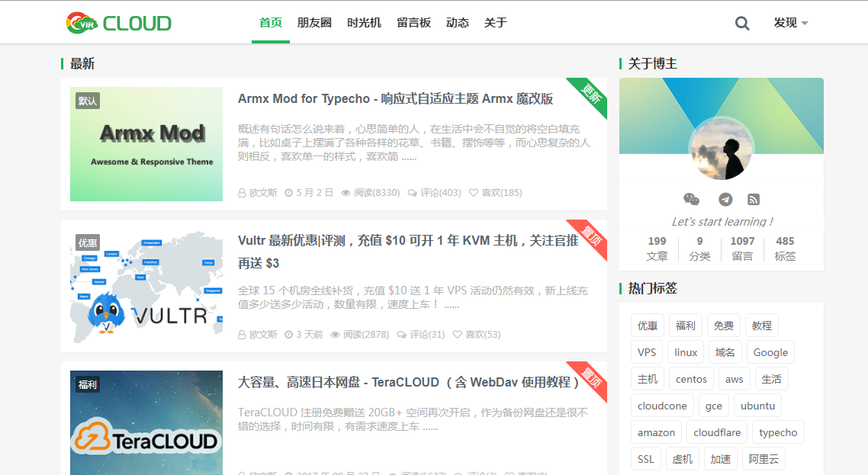
Task: Open the 朋友圈 menu item
Action: [x=314, y=23]
